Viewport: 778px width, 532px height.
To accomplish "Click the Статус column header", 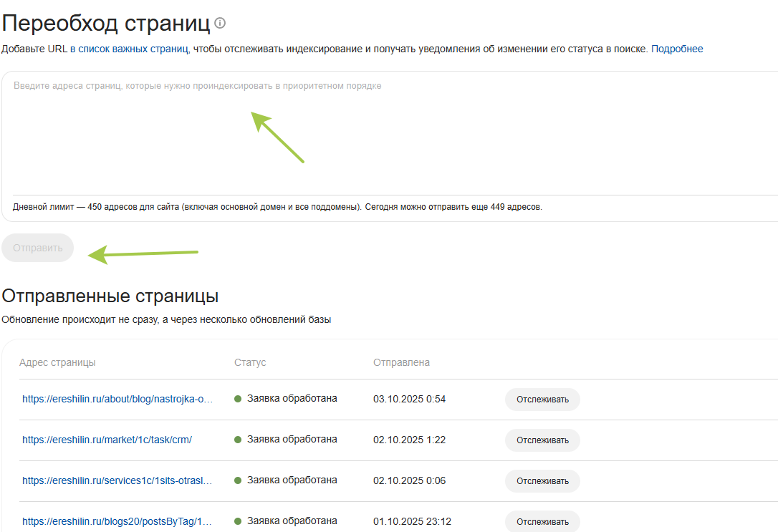I will tap(250, 362).
